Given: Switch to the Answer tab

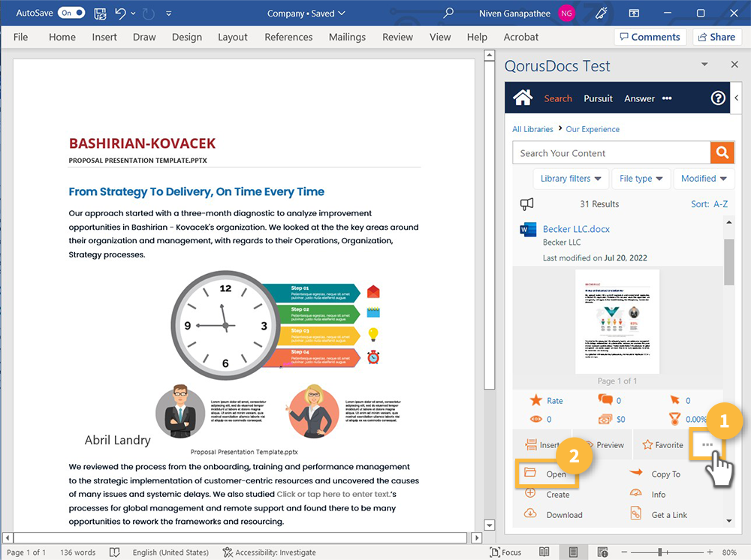Looking at the screenshot, I should tap(639, 98).
